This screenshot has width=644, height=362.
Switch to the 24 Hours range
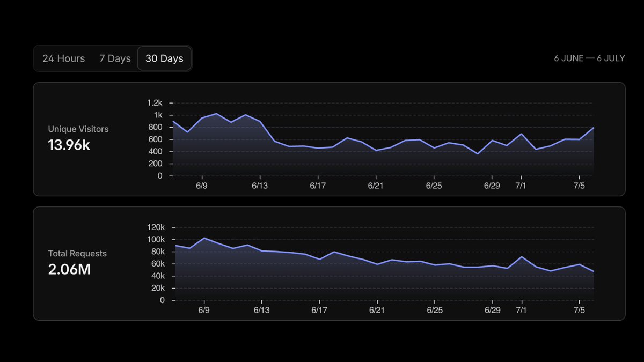tap(63, 58)
